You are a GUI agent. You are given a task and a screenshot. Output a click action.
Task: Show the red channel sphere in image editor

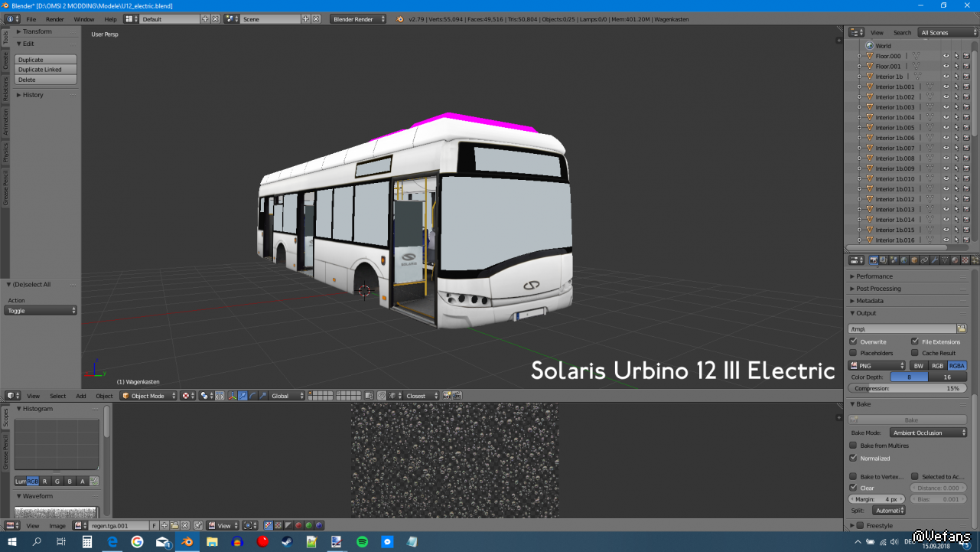[x=299, y=526]
